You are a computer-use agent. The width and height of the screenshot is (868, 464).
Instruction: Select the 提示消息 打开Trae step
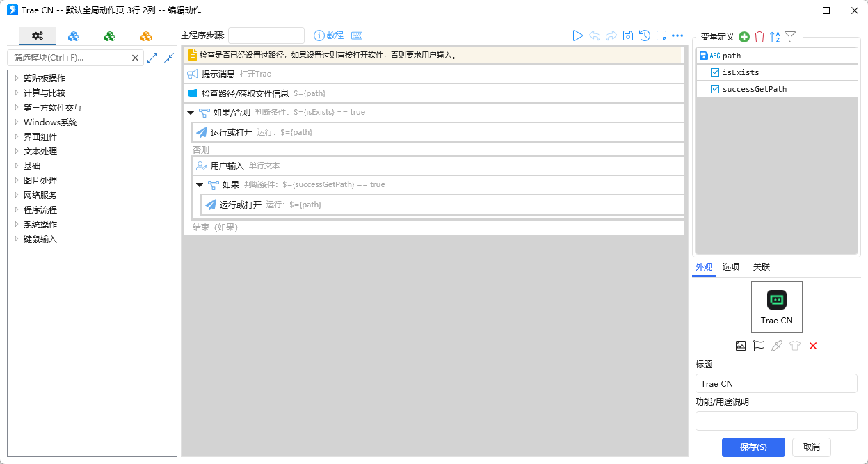coord(435,74)
